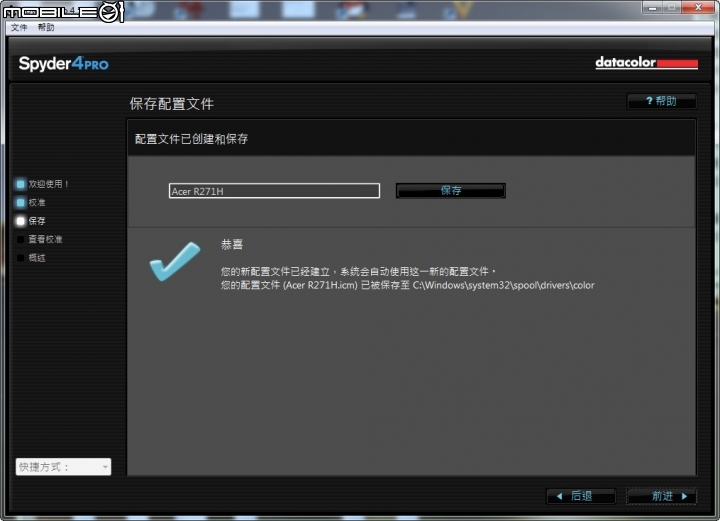Close the Spyder4Pro window

tap(698, 7)
